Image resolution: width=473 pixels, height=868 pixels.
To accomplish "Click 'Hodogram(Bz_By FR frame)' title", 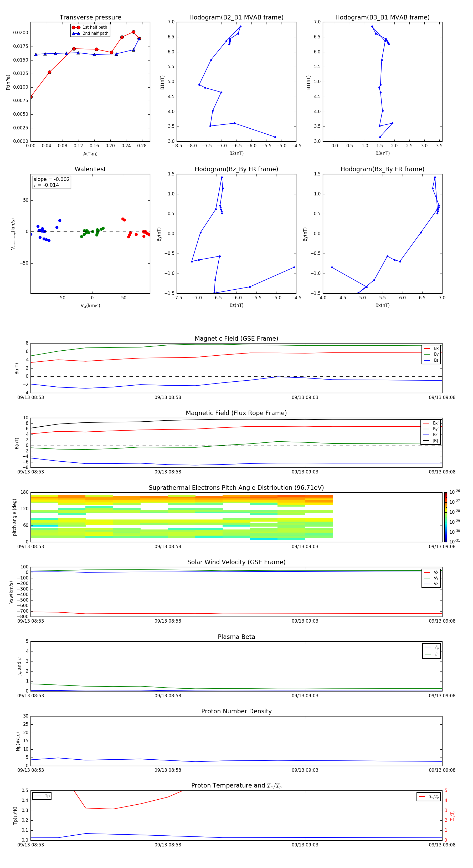I will pos(236,169).
